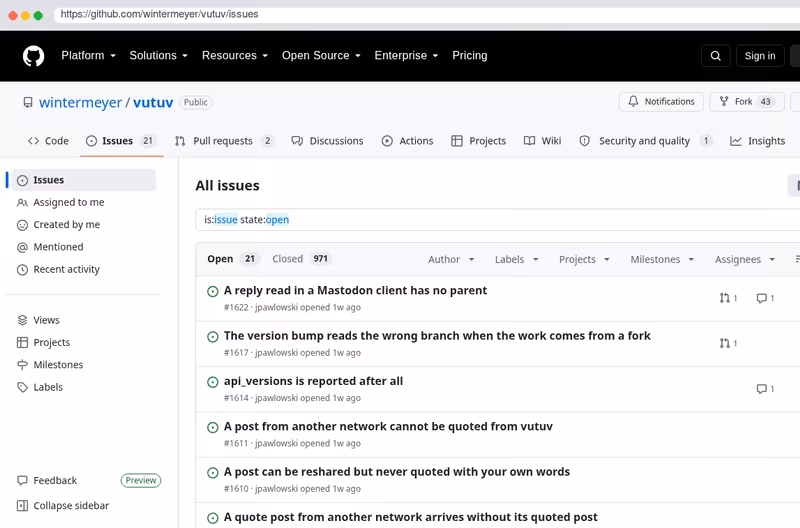800x528 pixels.
Task: Click the Collapse sidebar icon
Action: tap(22, 506)
